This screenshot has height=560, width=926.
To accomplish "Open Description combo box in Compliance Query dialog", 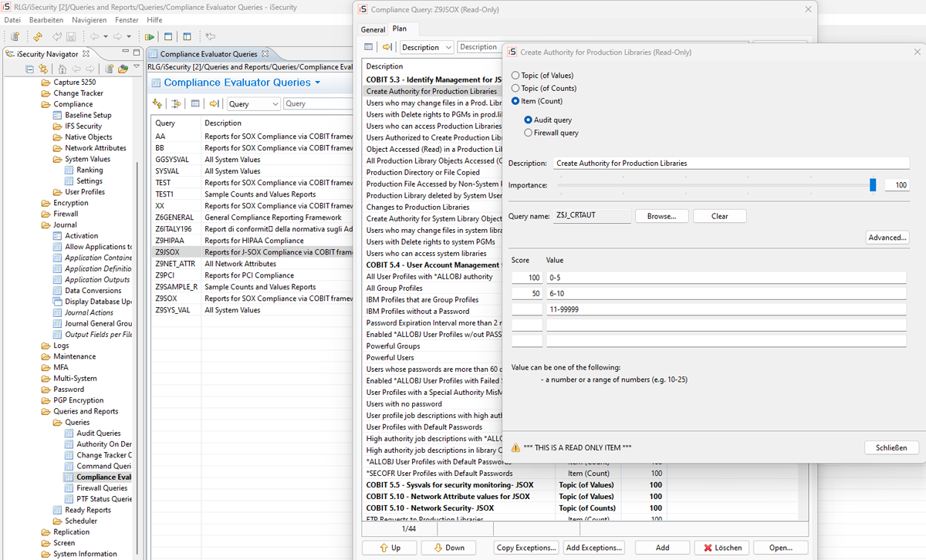I will click(x=426, y=47).
